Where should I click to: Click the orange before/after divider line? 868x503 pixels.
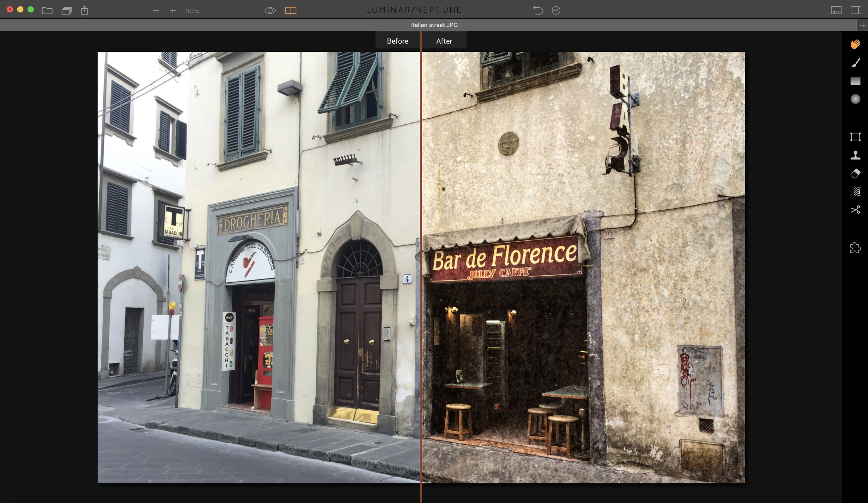point(421,267)
